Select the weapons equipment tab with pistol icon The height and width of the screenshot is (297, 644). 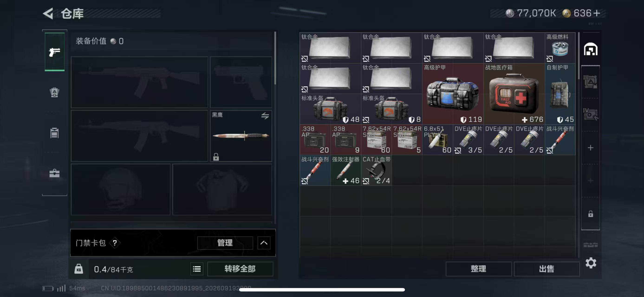55,52
